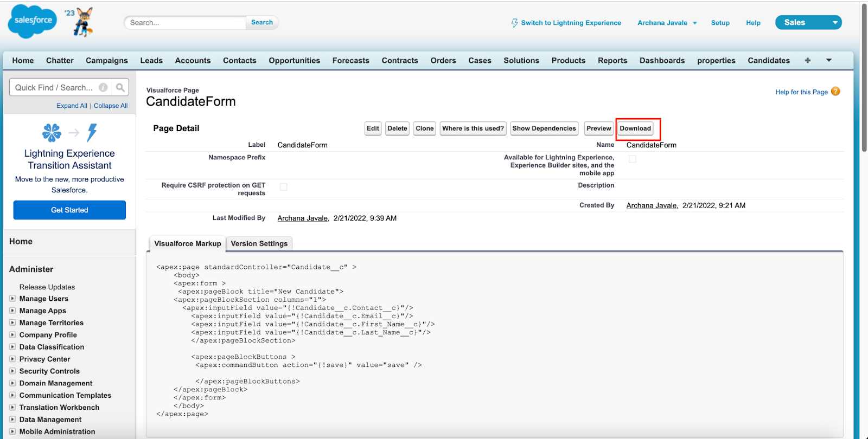Click the Quick Find magnifier icon

[120, 87]
